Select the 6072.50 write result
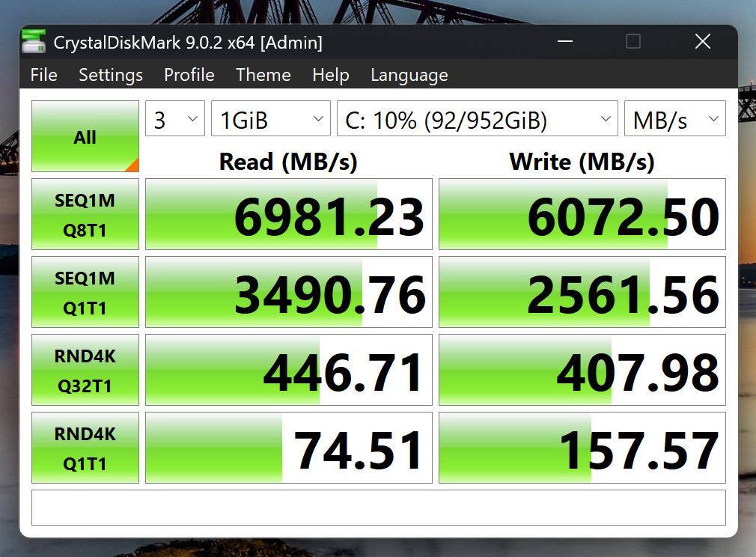Viewport: 756px width, 557px height. (582, 214)
